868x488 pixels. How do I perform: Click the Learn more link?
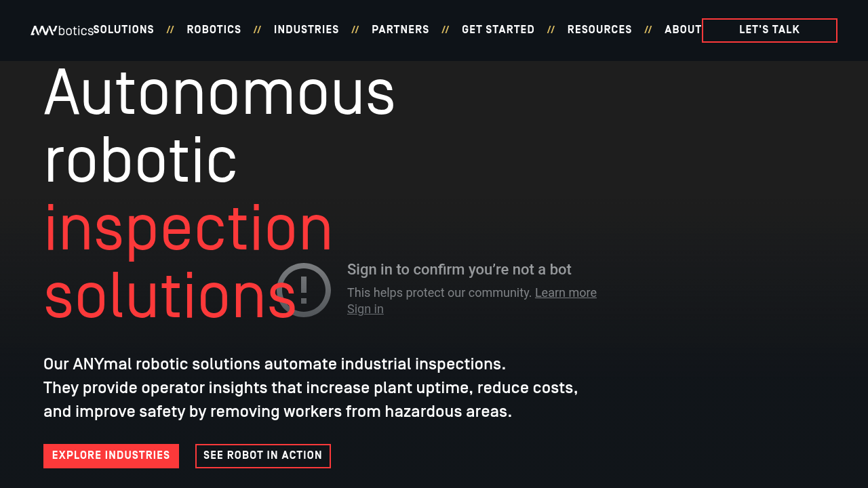(x=566, y=293)
